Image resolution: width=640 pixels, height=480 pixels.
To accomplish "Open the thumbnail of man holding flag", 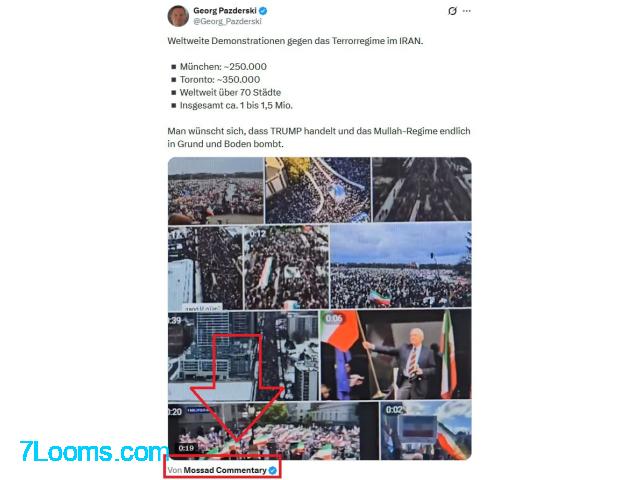I will click(396, 354).
